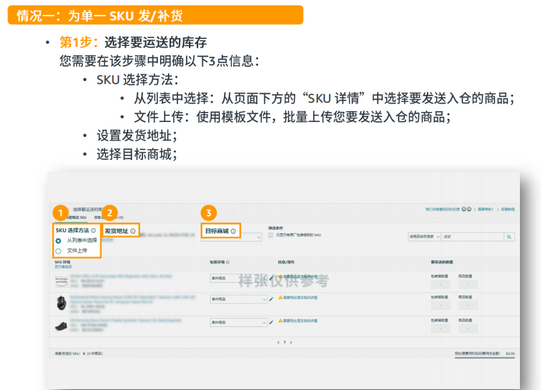Open the first product title link (no image)
Screen dimensions: 541x390
click(121, 276)
